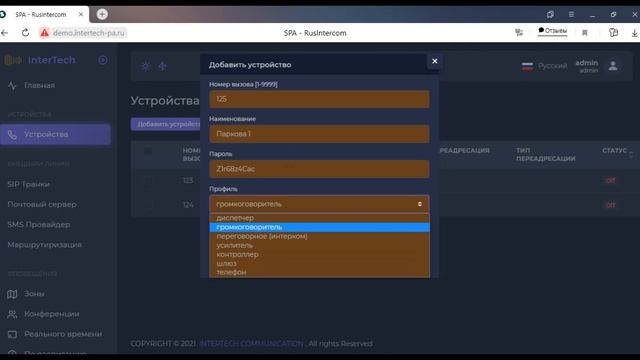Viewport: 640px width, 360px height.
Task: Reload the page with browser refresh icon
Action: coord(25,33)
